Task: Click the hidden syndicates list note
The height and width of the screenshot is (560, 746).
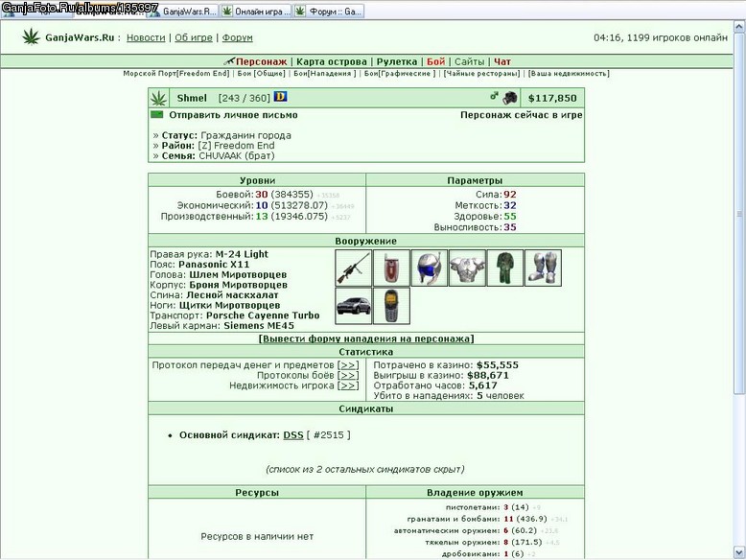Action: [365, 470]
